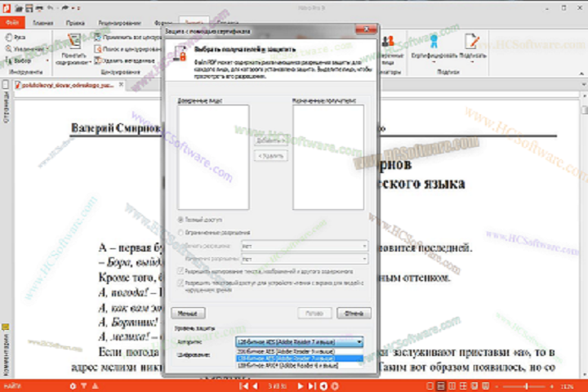This screenshot has height=392, width=588.
Task: Filter funnel icon in status bar
Action: [x=84, y=385]
